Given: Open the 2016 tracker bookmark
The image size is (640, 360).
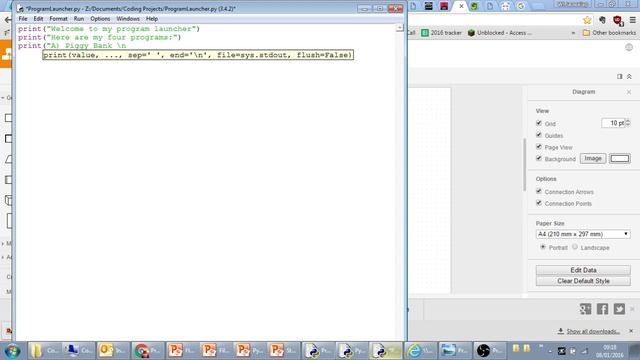Looking at the screenshot, I should 442,33.
